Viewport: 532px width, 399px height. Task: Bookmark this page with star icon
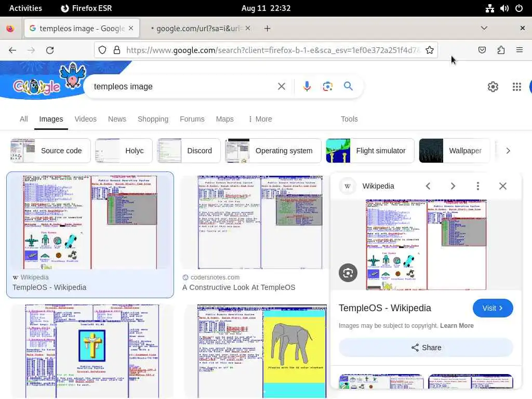point(430,50)
